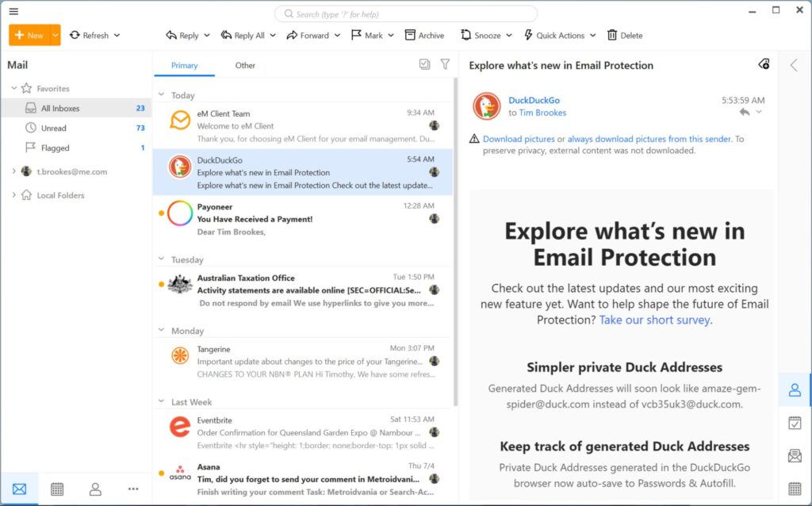The image size is (812, 506).
Task: Open Take our short survey link
Action: pyautogui.click(x=654, y=320)
